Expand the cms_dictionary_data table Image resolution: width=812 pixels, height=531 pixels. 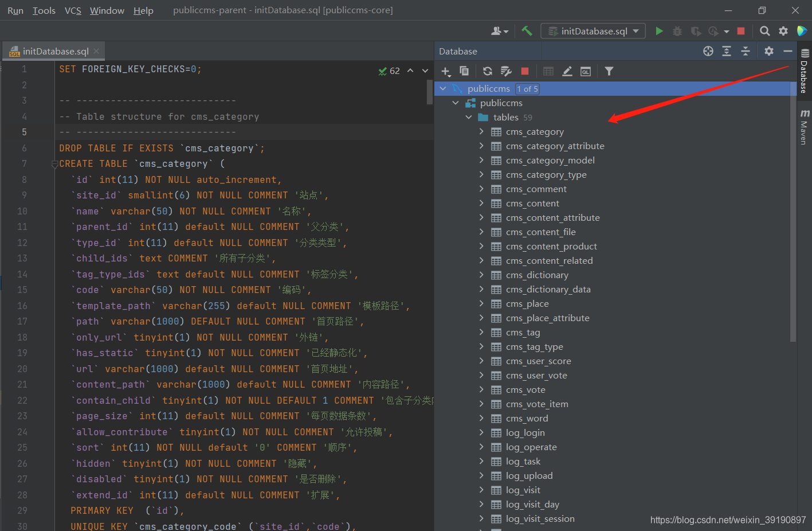pyautogui.click(x=481, y=289)
